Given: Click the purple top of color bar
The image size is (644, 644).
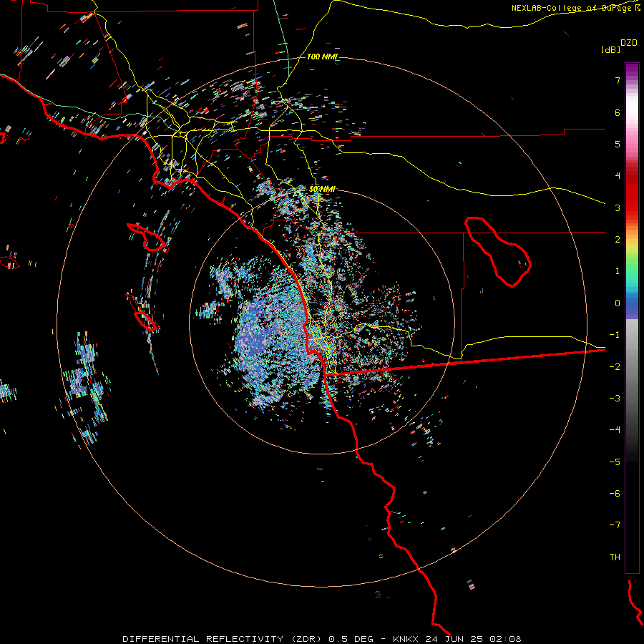Looking at the screenshot, I should pos(632,70).
